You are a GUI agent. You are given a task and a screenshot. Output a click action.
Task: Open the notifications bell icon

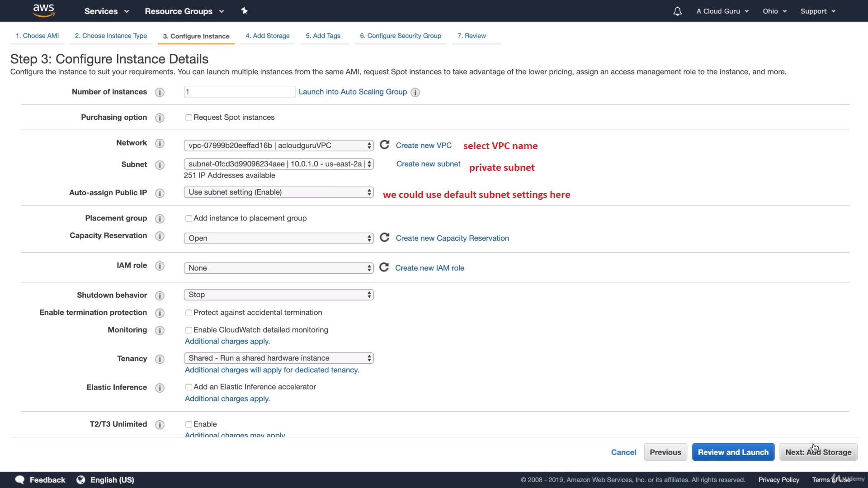coord(677,11)
